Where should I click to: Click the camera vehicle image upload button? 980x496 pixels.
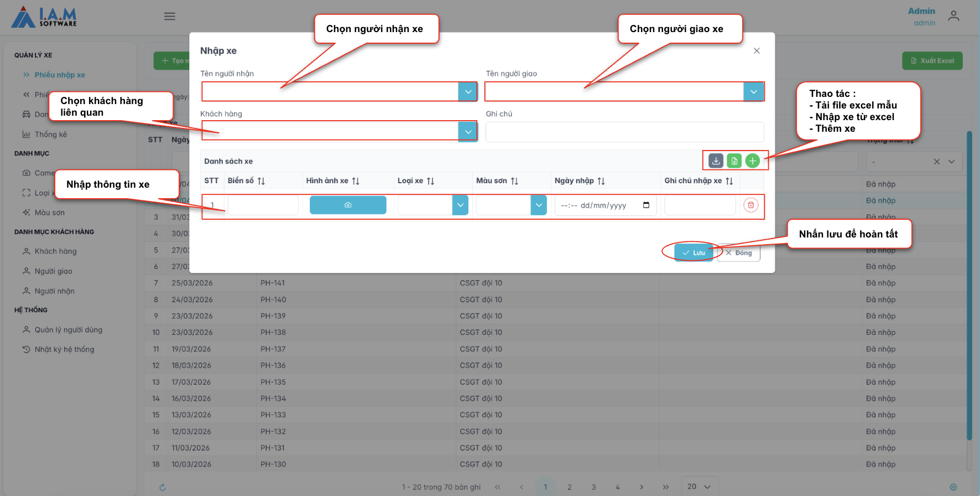tap(348, 205)
